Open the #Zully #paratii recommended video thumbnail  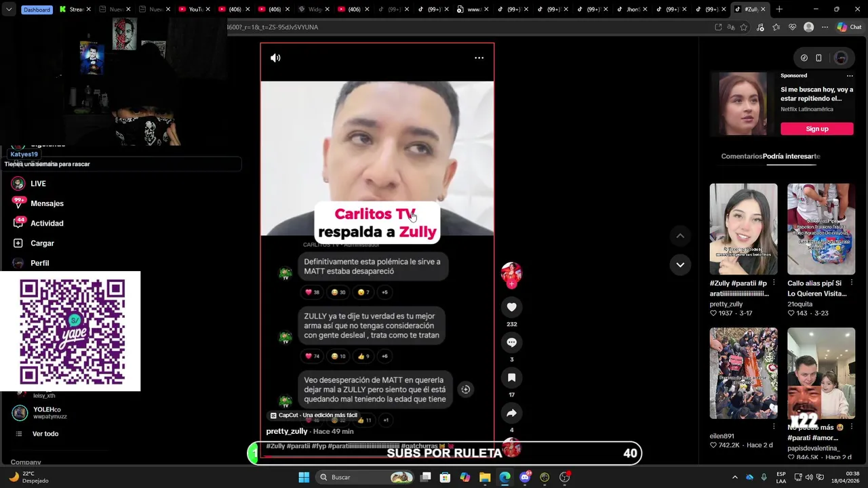[743, 229]
